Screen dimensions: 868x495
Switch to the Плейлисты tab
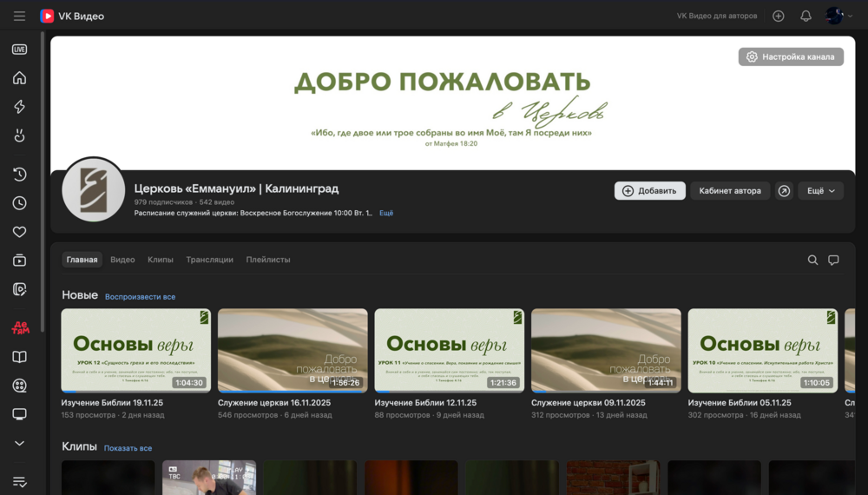(268, 260)
